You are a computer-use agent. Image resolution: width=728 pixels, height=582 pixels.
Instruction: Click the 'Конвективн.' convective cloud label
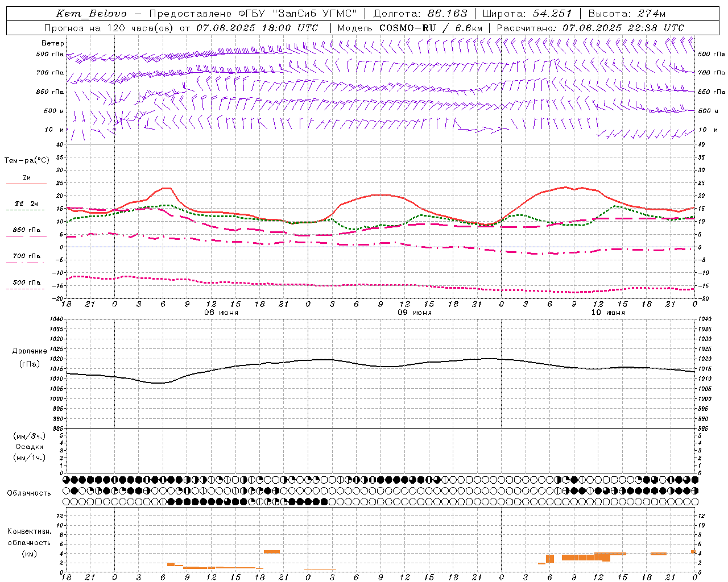coord(30,531)
